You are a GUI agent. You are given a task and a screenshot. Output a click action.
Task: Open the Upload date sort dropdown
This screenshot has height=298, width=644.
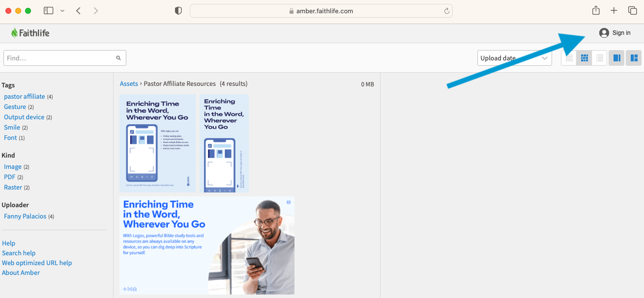515,58
